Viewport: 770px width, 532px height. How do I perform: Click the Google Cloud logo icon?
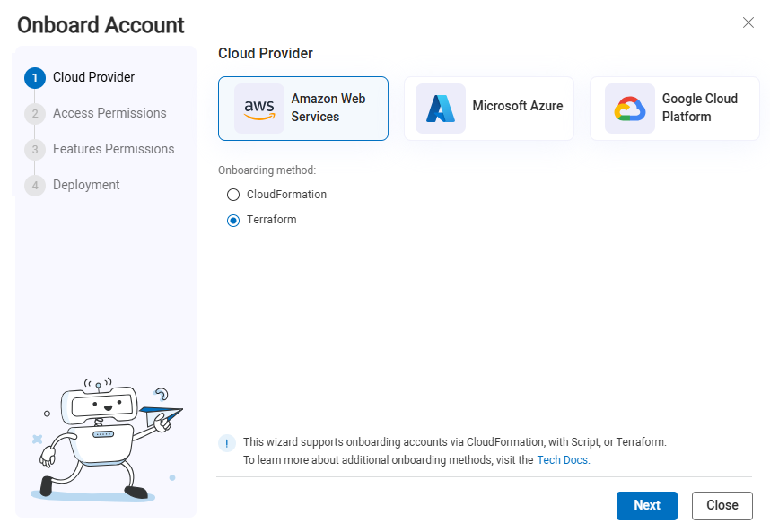[629, 109]
